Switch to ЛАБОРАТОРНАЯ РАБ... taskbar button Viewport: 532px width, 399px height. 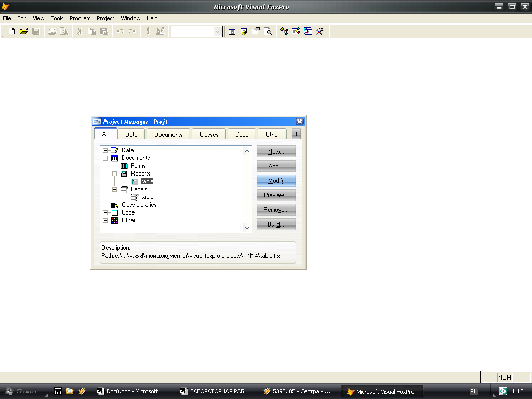(x=215, y=392)
